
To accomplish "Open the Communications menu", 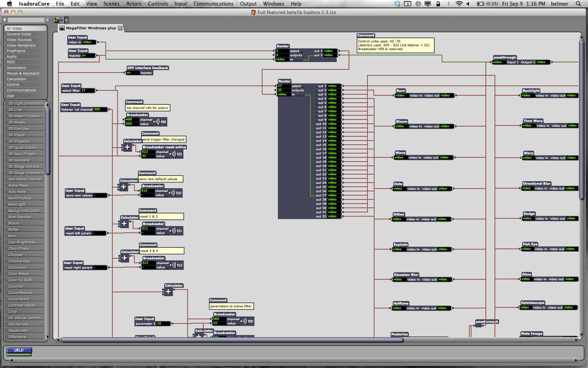I will point(213,4).
